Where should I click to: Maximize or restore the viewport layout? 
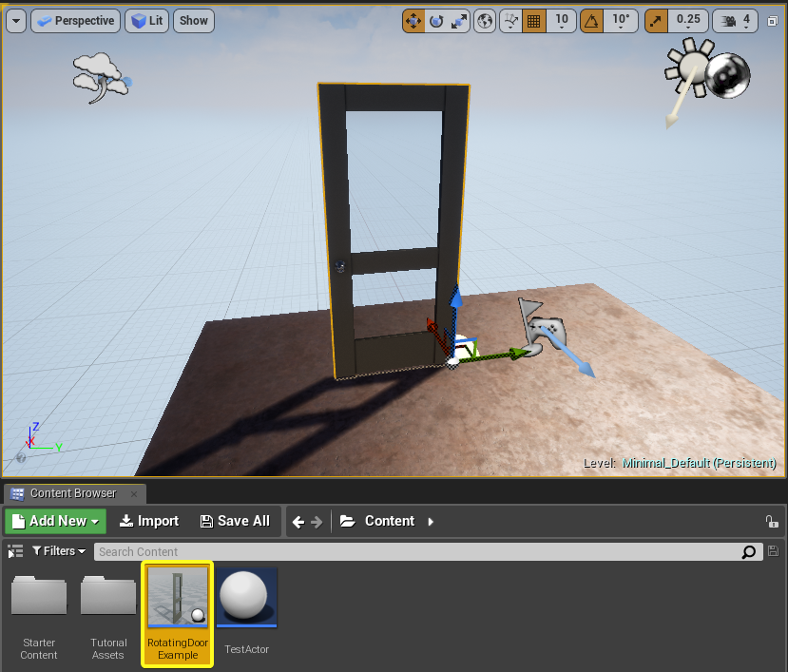pos(774,20)
